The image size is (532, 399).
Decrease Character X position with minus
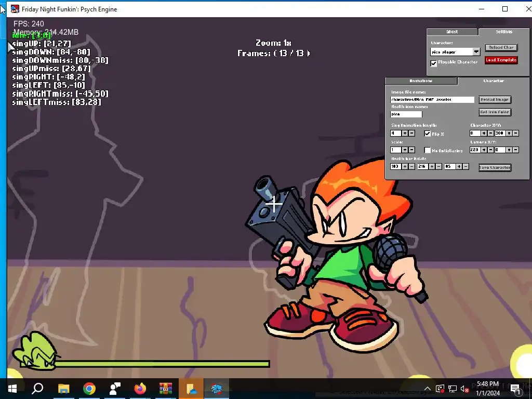click(490, 134)
